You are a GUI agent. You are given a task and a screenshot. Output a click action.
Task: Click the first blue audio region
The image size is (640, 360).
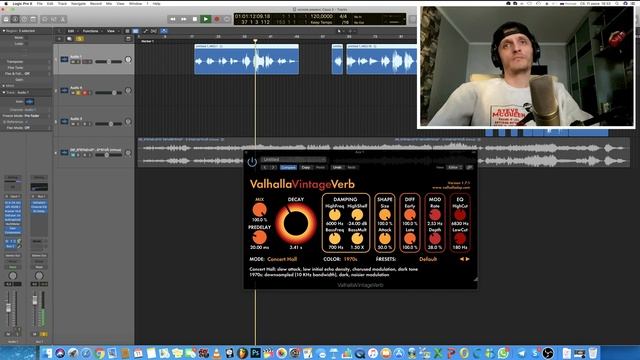tap(247, 60)
